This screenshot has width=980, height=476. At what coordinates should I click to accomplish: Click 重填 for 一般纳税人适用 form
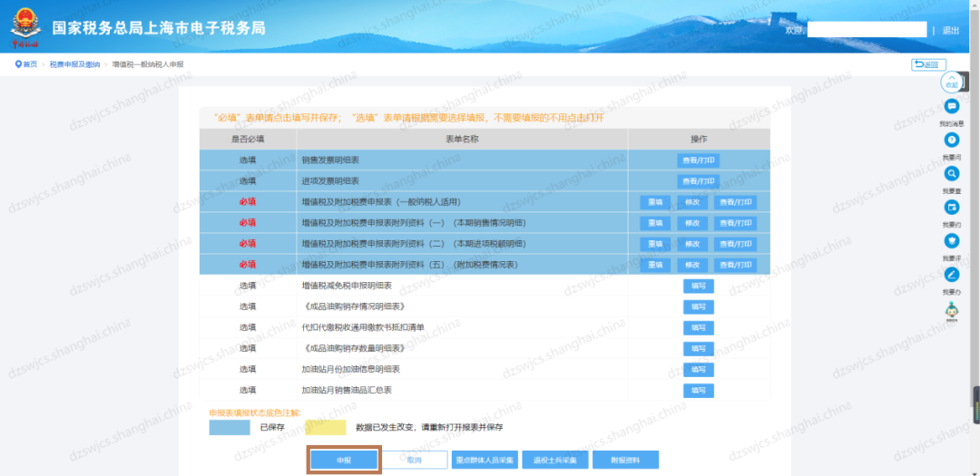[x=655, y=202]
